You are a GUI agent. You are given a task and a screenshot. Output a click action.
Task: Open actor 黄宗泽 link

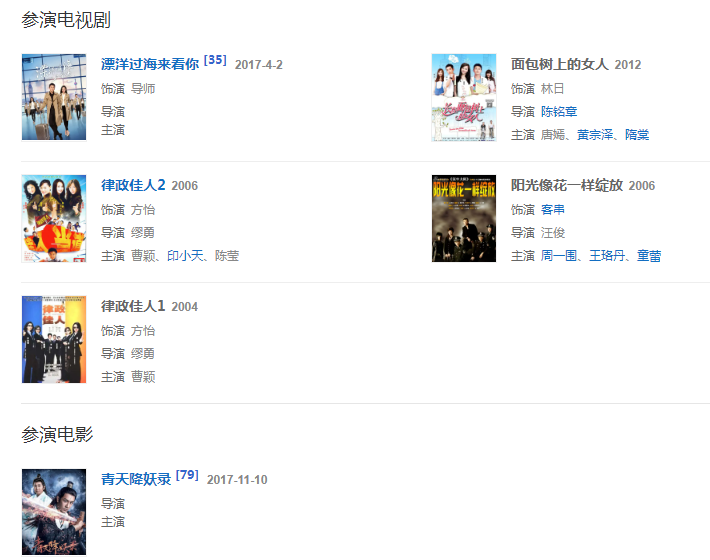click(595, 135)
